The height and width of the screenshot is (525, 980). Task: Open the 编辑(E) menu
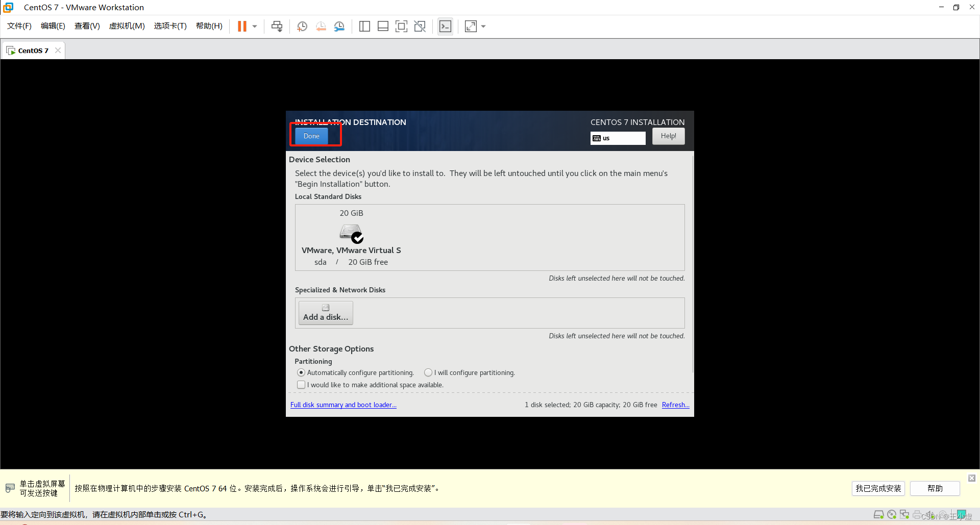[x=53, y=26]
